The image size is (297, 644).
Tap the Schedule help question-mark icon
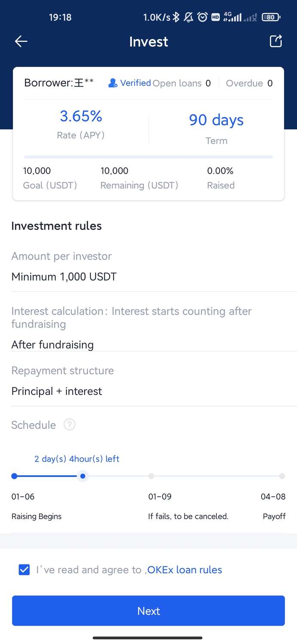pyautogui.click(x=70, y=425)
